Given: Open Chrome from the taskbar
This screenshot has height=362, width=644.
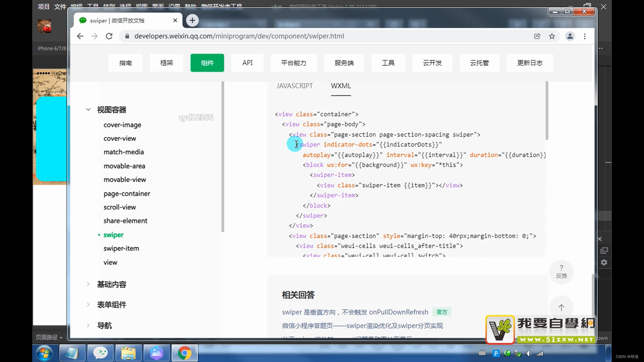Looking at the screenshot, I should [184, 353].
